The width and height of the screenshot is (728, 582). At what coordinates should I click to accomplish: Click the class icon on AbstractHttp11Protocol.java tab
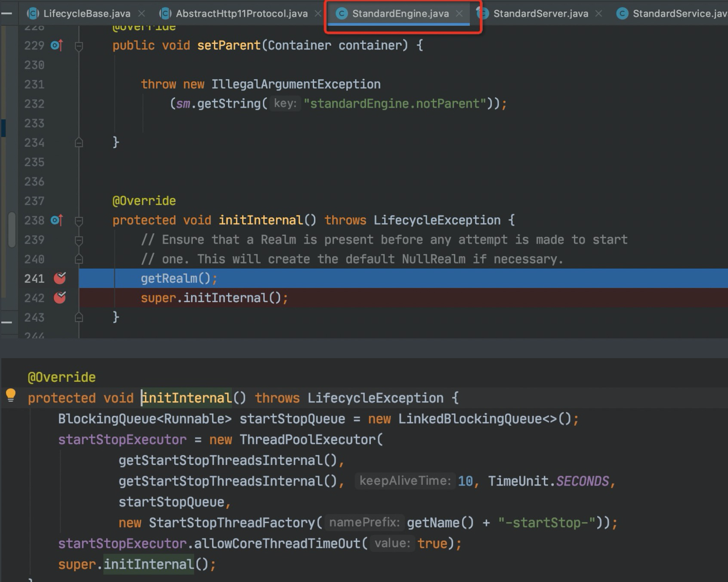tap(165, 14)
